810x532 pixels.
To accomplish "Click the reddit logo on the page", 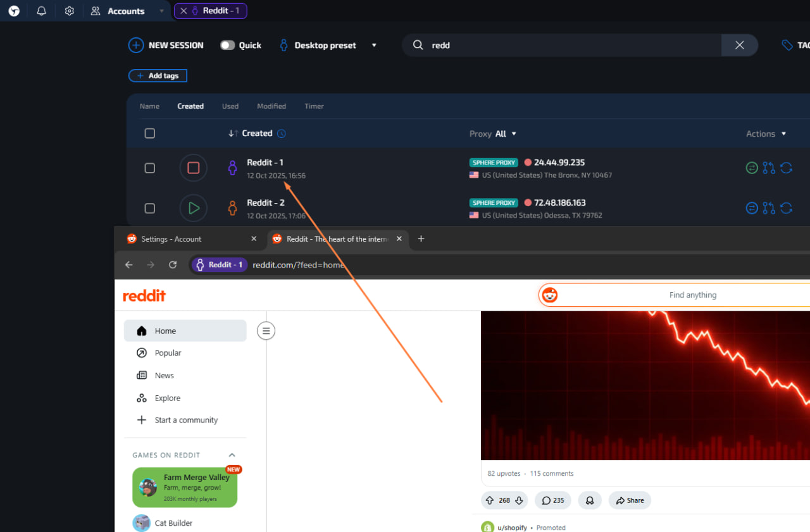I will tap(144, 295).
